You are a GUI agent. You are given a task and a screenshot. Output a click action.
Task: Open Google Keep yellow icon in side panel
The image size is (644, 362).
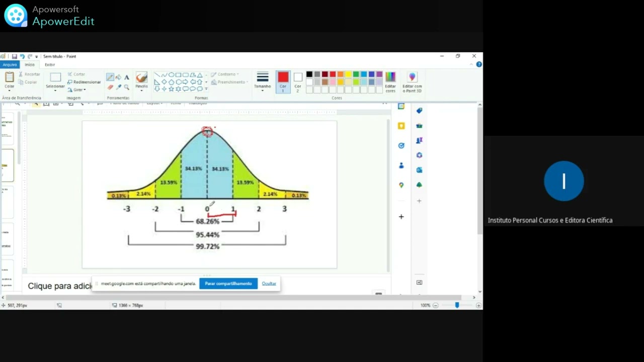[401, 126]
